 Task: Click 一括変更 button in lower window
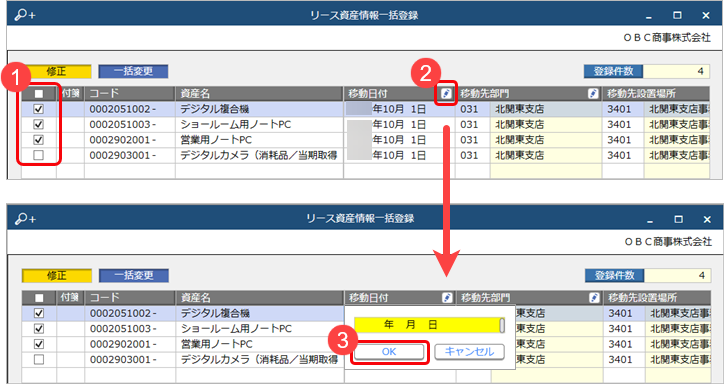[133, 276]
